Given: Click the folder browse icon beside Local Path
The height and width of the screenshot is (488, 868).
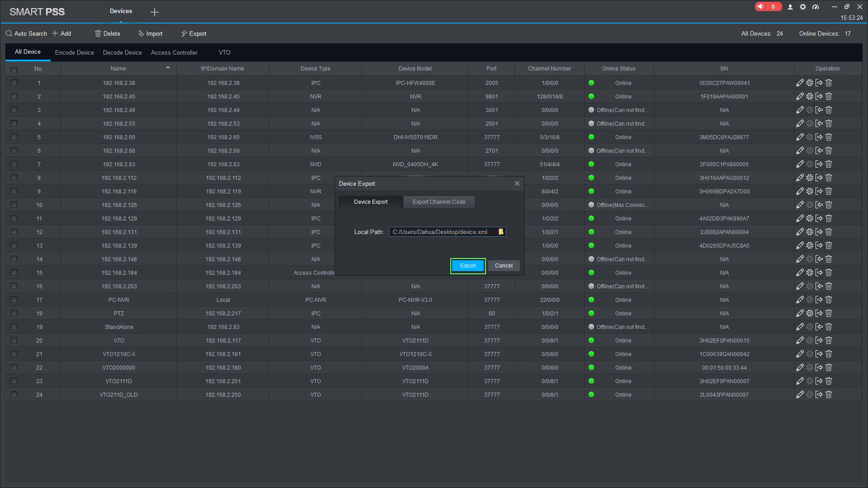Looking at the screenshot, I should pyautogui.click(x=500, y=232).
